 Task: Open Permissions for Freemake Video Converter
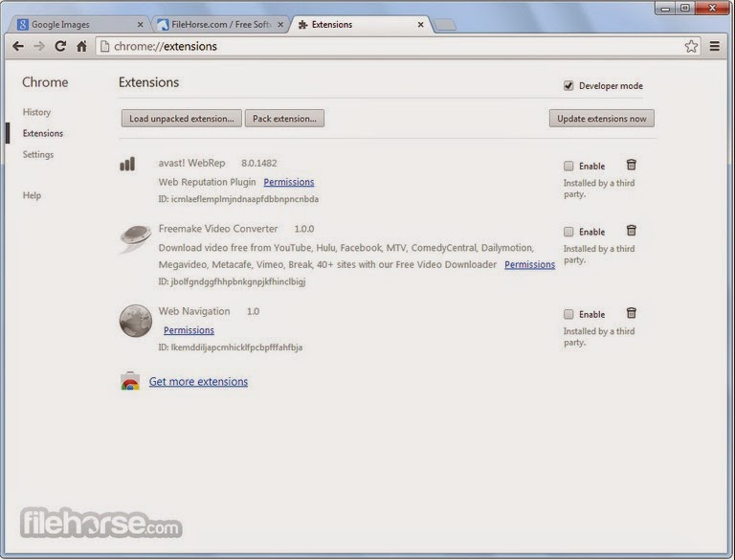529,264
